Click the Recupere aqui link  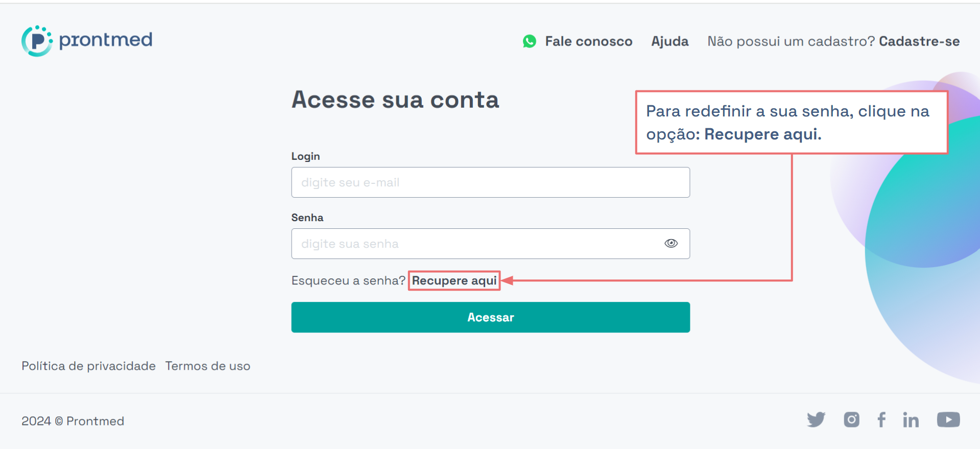click(455, 280)
